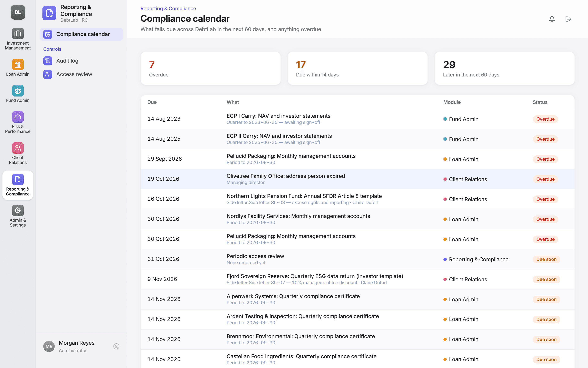Select the 29 Later in next 60 days card
The image size is (588, 368).
(505, 68)
